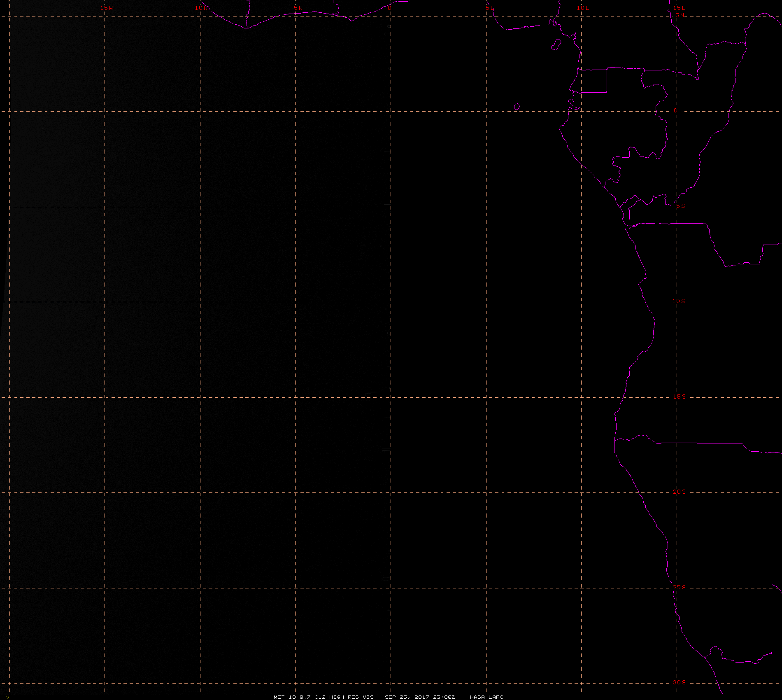Select the 5S latitude label

click(681, 206)
